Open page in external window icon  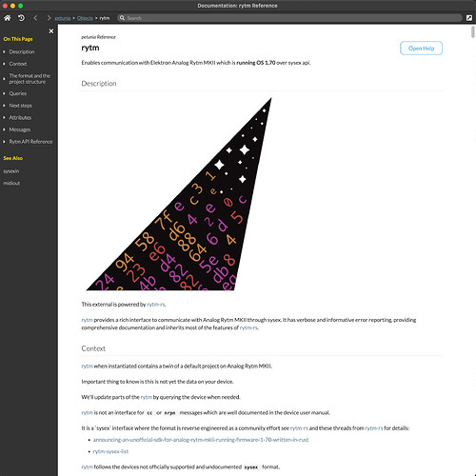click(469, 18)
